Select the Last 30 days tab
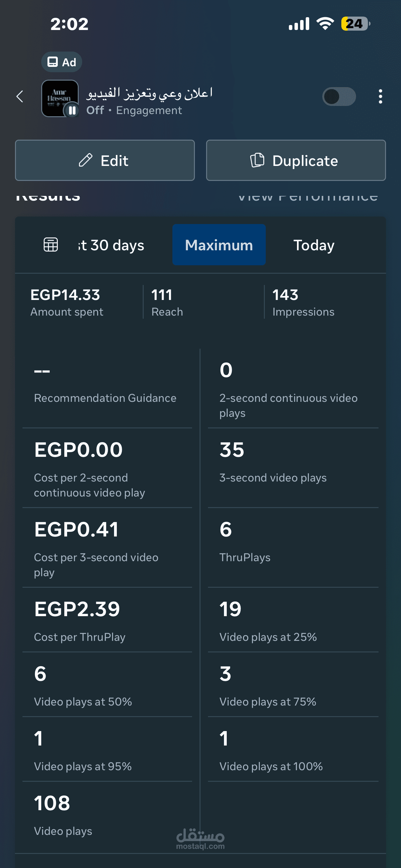 pyautogui.click(x=111, y=245)
